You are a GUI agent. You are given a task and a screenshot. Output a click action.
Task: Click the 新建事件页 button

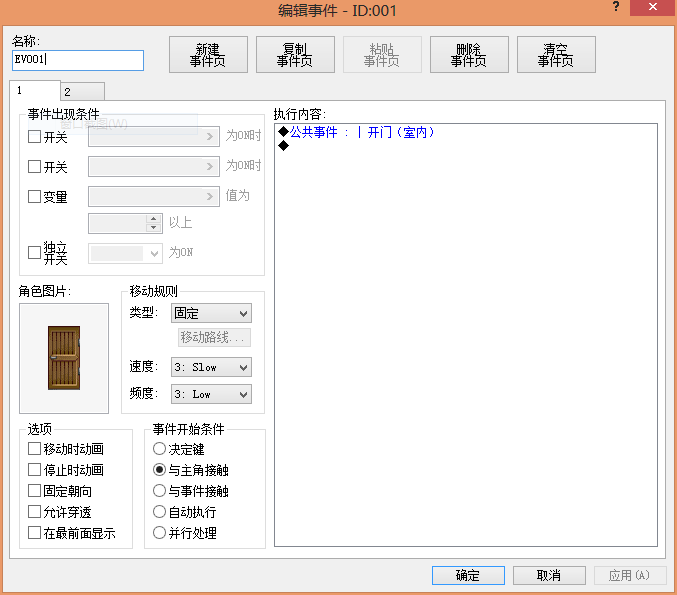point(208,54)
